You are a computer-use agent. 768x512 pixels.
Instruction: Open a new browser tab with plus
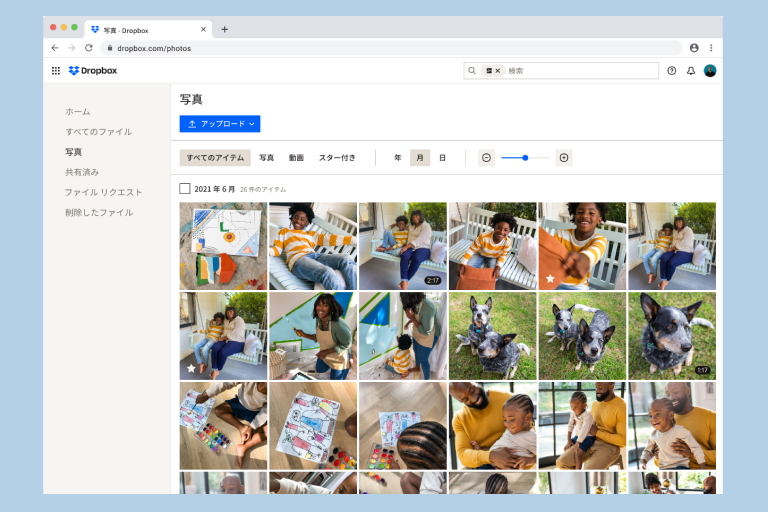[224, 29]
